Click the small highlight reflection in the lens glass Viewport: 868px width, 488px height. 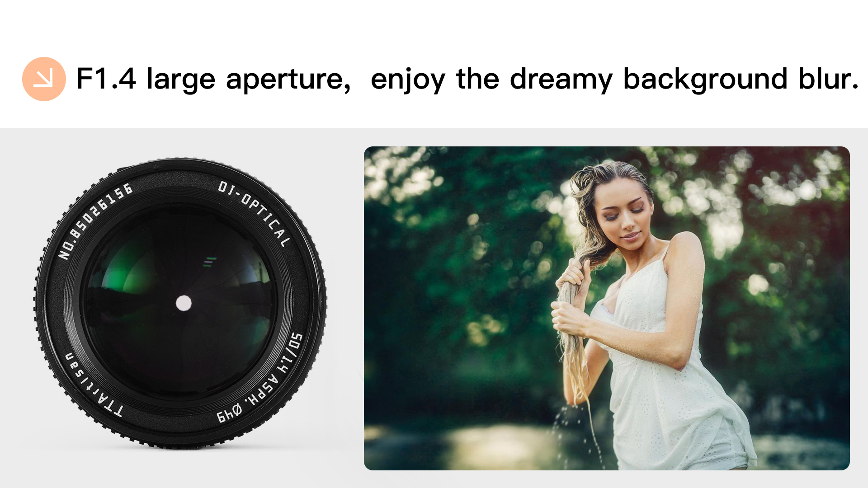pyautogui.click(x=209, y=262)
